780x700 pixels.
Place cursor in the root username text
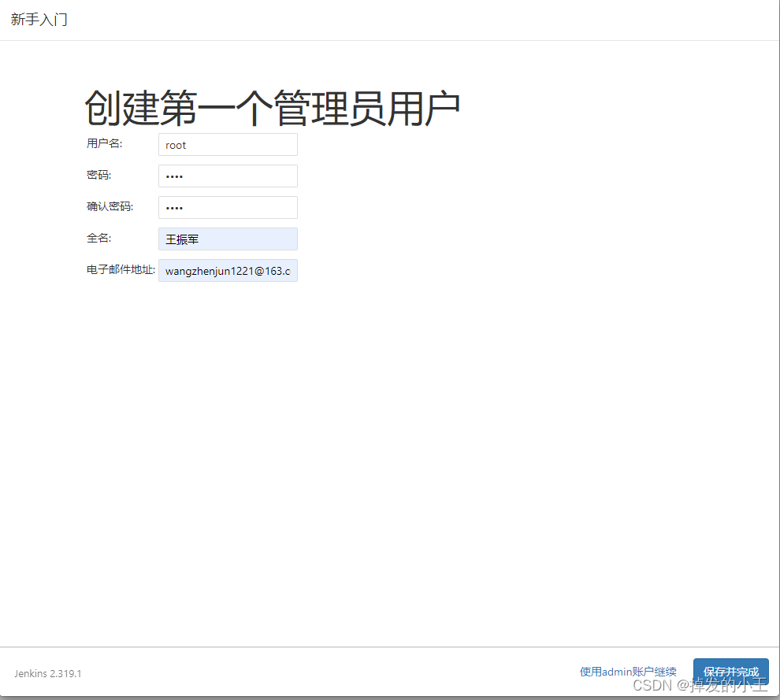[x=176, y=144]
